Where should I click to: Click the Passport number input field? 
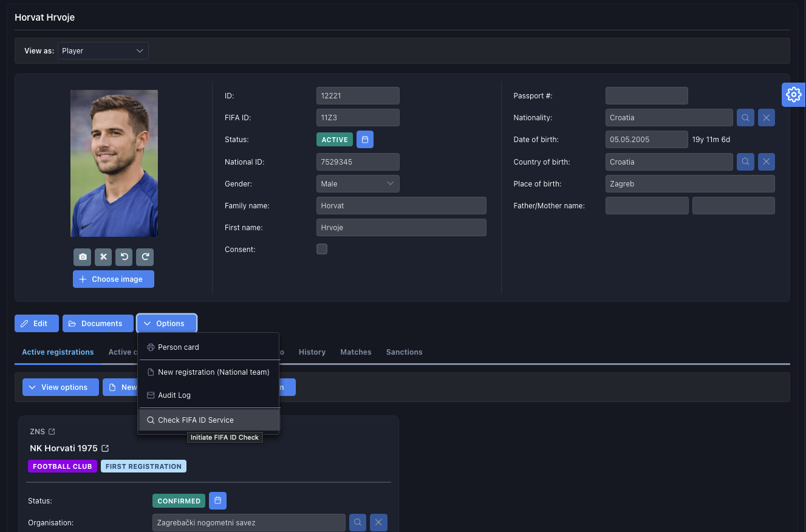coord(646,96)
